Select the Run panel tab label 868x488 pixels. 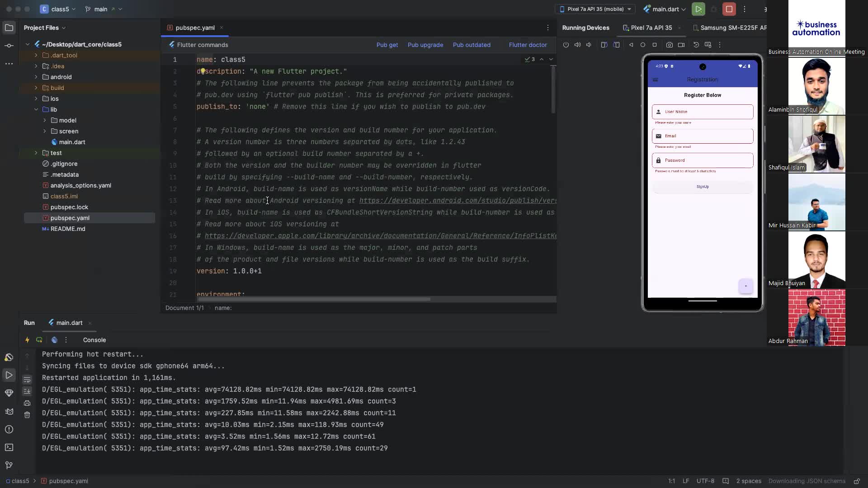(x=29, y=323)
